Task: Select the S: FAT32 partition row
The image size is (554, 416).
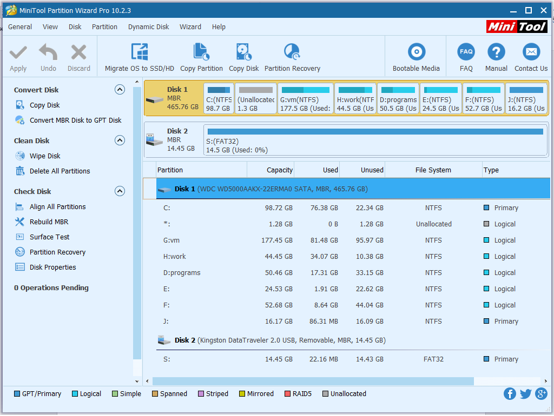Action: point(353,359)
